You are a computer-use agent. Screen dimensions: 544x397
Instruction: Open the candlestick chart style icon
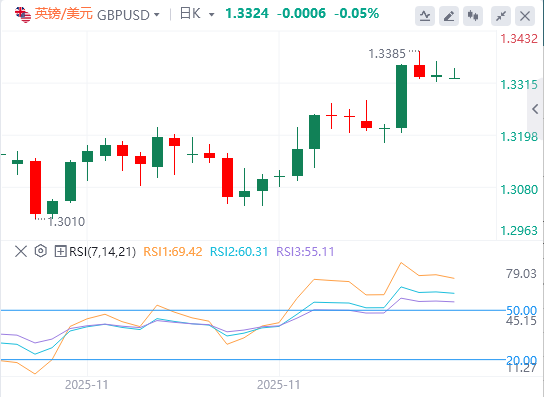click(473, 16)
